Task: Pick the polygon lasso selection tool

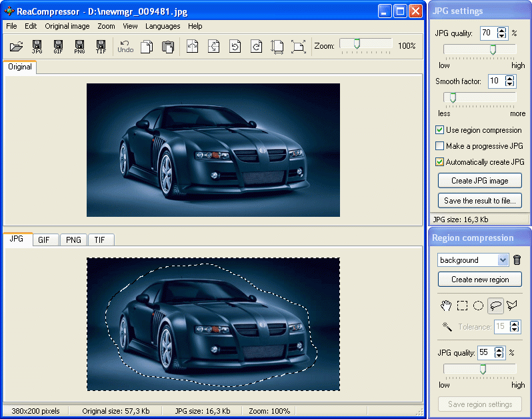Action: click(512, 306)
